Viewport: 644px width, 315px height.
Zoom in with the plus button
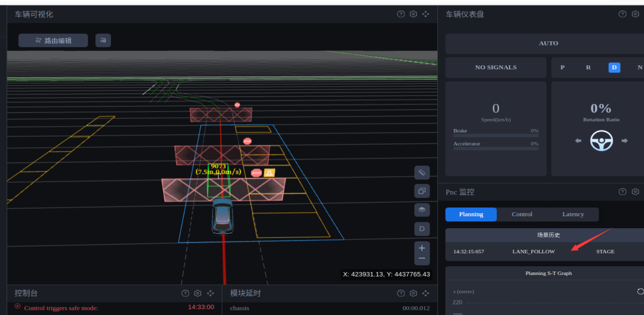[422, 248]
